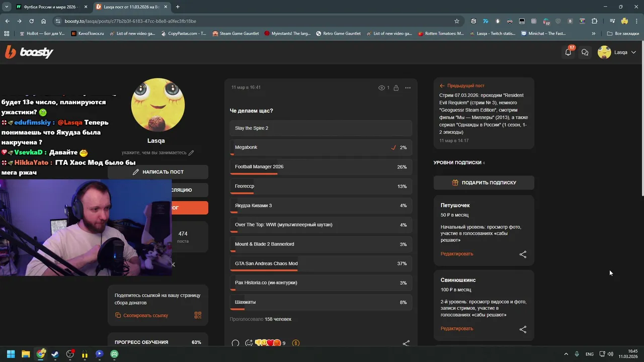
Task: Expand the Chrome tab search arrow
Action: 7,7
